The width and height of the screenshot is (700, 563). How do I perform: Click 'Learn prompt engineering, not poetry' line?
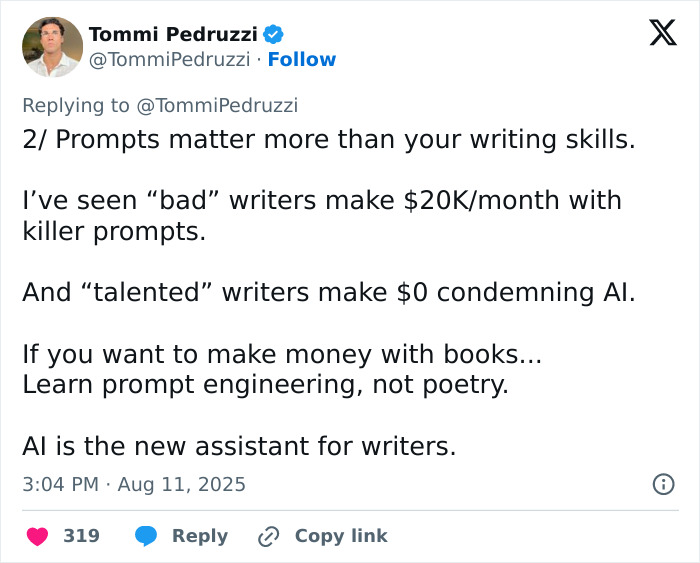(265, 384)
